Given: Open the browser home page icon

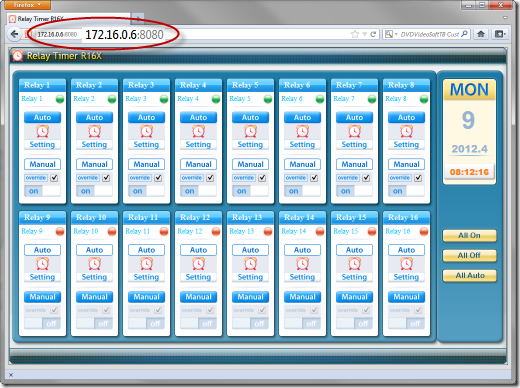Looking at the screenshot, I should [x=481, y=34].
